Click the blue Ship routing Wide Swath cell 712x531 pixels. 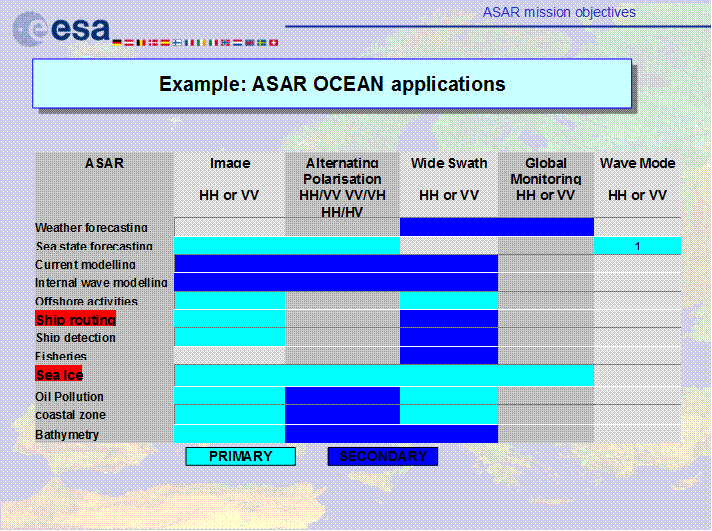(x=449, y=318)
